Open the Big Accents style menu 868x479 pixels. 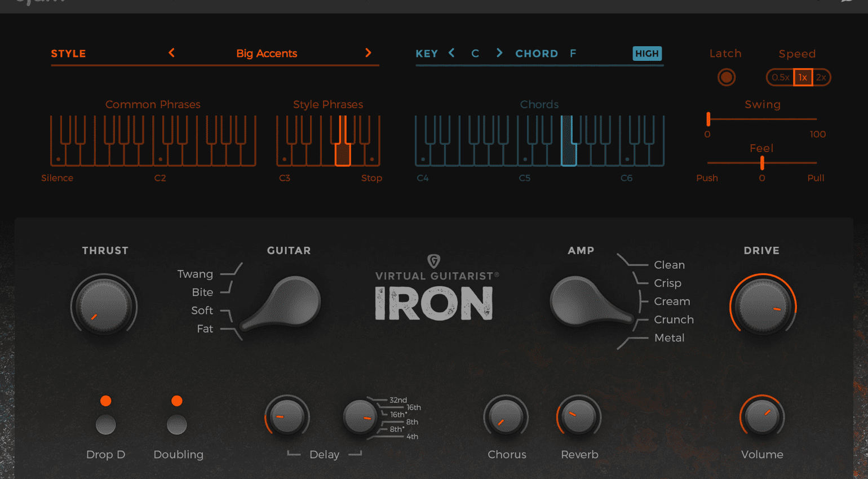pyautogui.click(x=267, y=54)
